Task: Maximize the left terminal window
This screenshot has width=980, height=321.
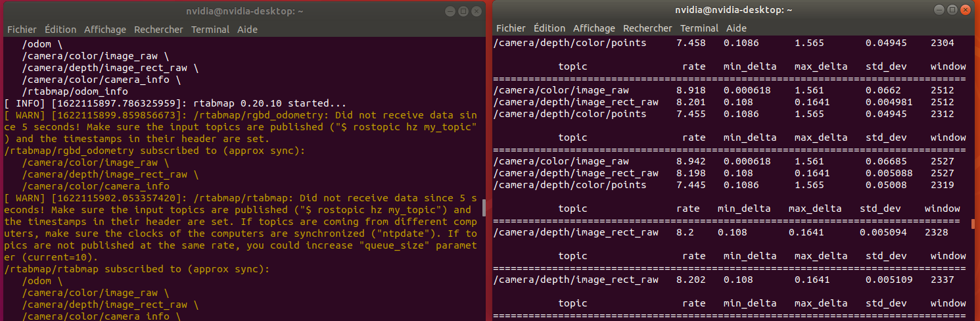Action: pyautogui.click(x=463, y=11)
